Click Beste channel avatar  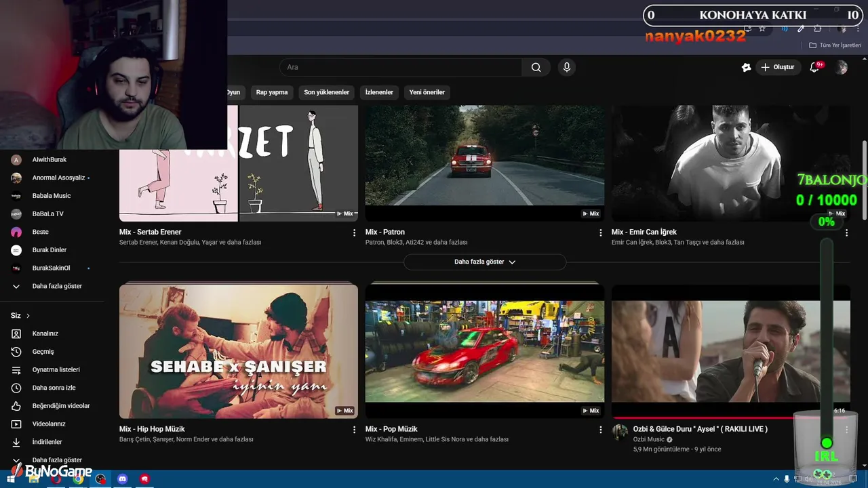coord(16,232)
